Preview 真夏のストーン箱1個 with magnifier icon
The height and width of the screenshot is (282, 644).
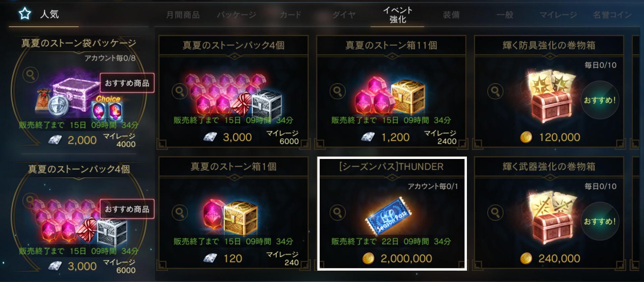pos(180,212)
